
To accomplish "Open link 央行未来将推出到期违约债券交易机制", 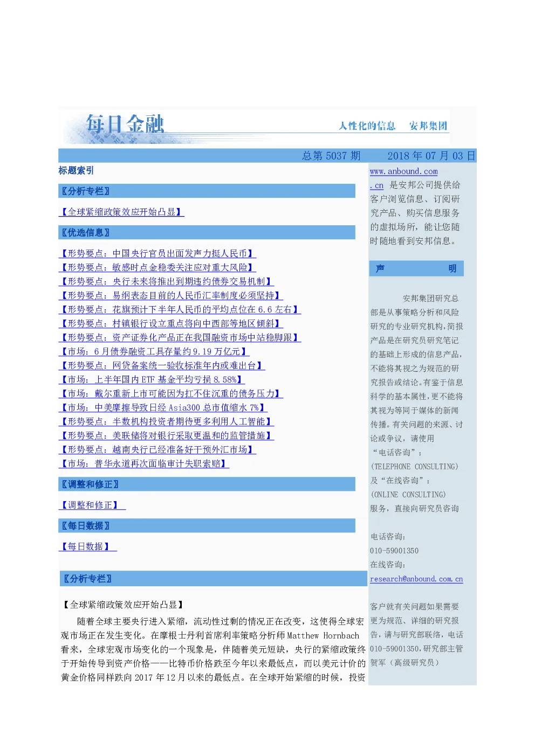I will [166, 281].
